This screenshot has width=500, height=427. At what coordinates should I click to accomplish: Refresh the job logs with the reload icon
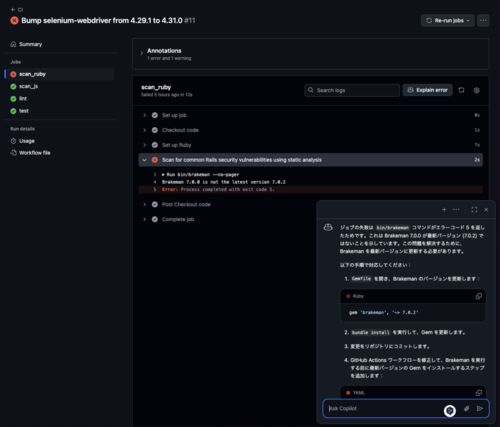(461, 90)
